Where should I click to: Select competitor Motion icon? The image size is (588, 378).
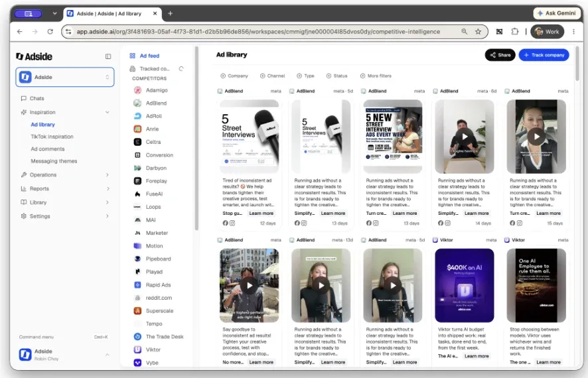(x=137, y=246)
